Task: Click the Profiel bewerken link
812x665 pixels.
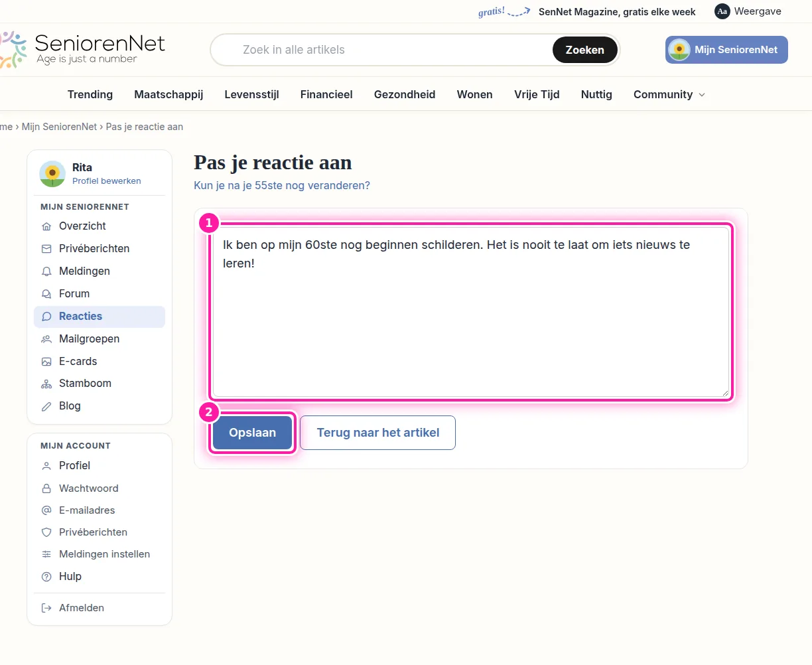Action: (107, 181)
